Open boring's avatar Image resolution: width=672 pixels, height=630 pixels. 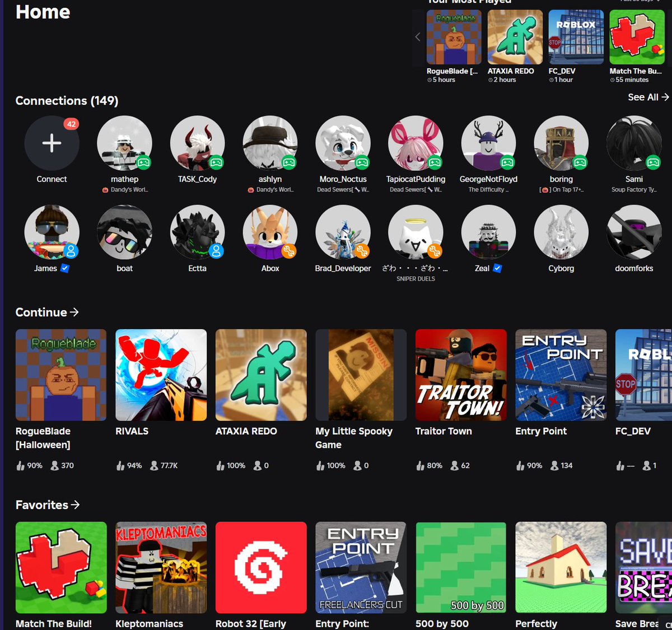561,143
